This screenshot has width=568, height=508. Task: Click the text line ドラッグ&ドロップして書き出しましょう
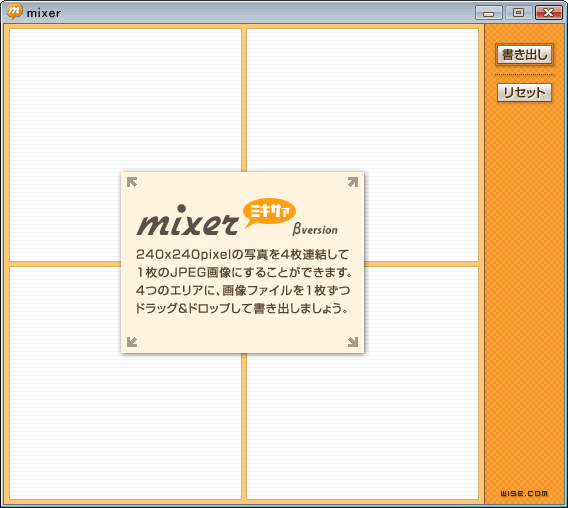click(242, 308)
